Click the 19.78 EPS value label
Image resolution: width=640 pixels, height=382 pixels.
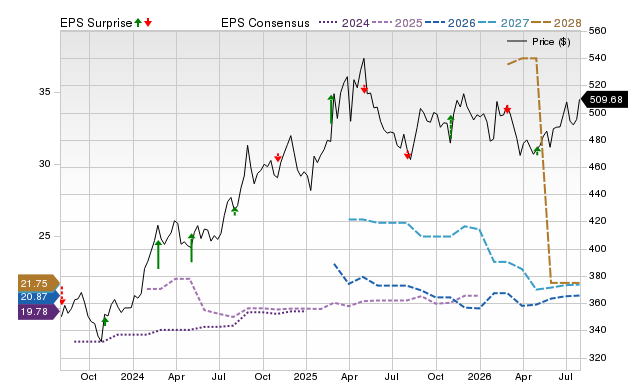(38, 312)
